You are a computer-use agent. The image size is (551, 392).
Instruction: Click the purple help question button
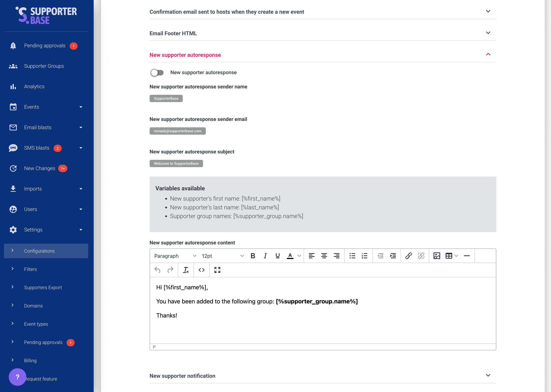[x=17, y=377]
